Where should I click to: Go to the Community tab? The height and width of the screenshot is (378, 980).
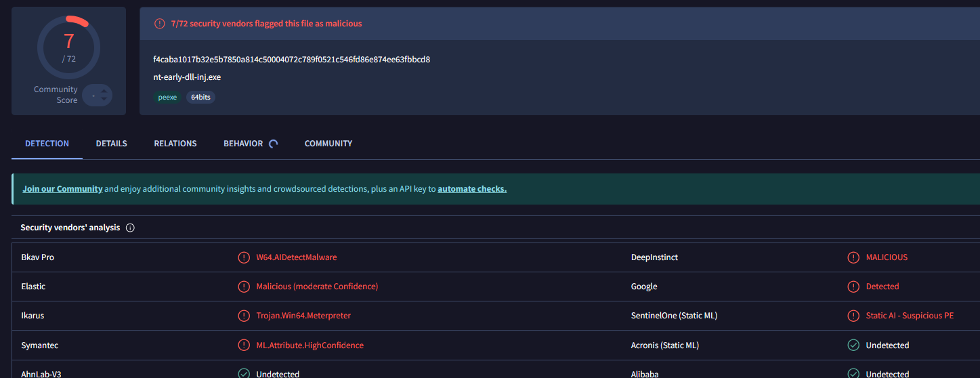pyautogui.click(x=328, y=144)
